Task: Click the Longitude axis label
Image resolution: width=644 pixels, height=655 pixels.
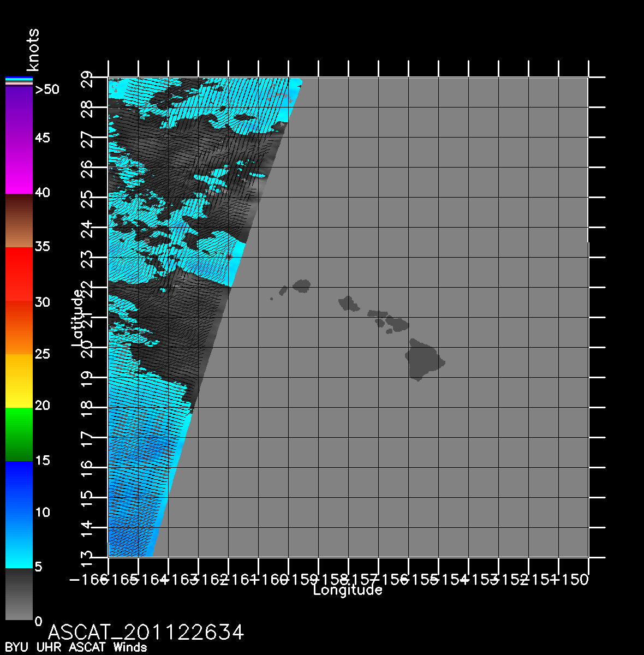Action: [348, 589]
